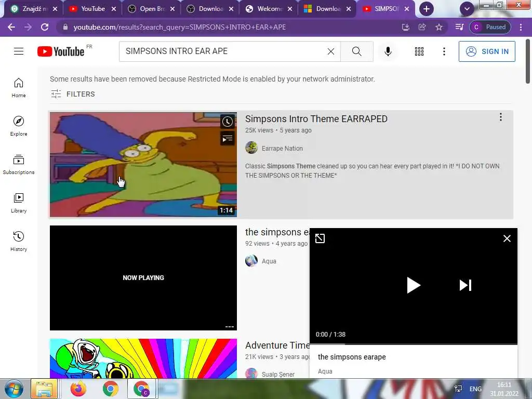Open the Windows Start menu

tap(14, 389)
